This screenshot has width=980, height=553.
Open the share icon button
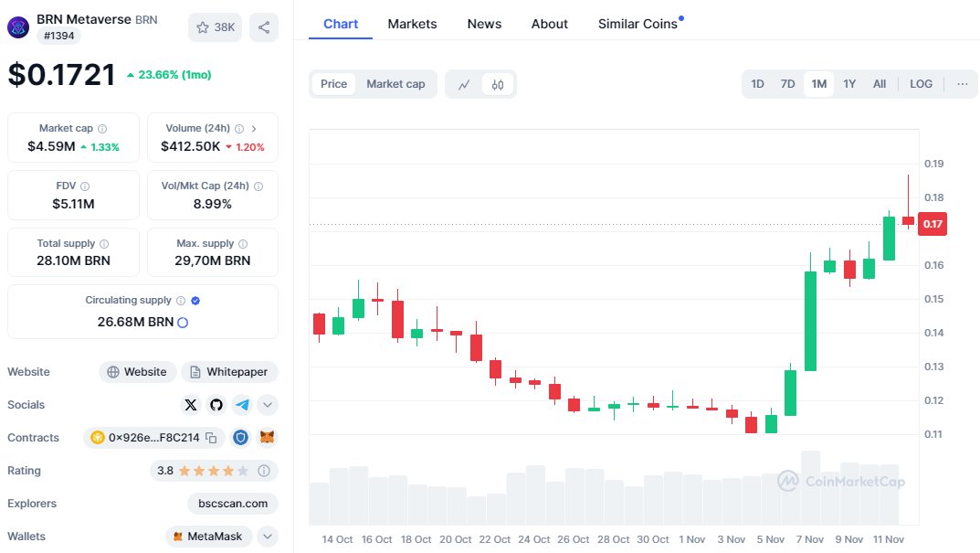coord(264,27)
